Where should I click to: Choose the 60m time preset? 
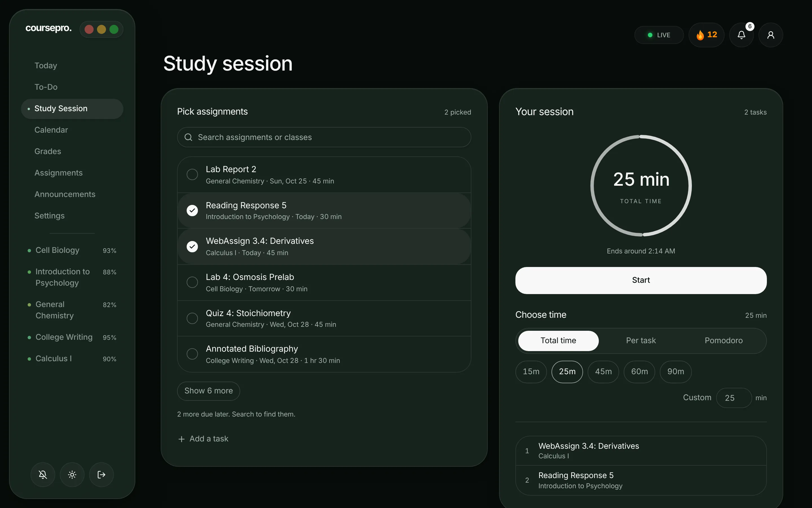coord(639,372)
